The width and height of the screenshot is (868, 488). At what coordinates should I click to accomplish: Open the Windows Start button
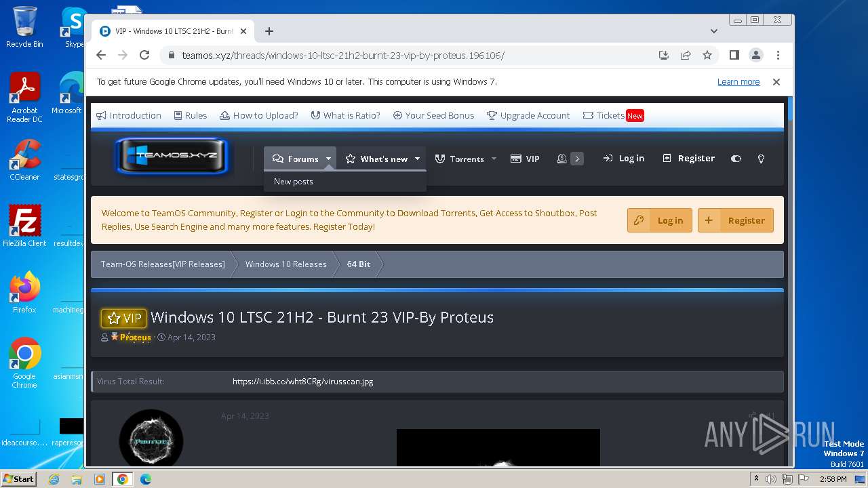click(x=19, y=479)
